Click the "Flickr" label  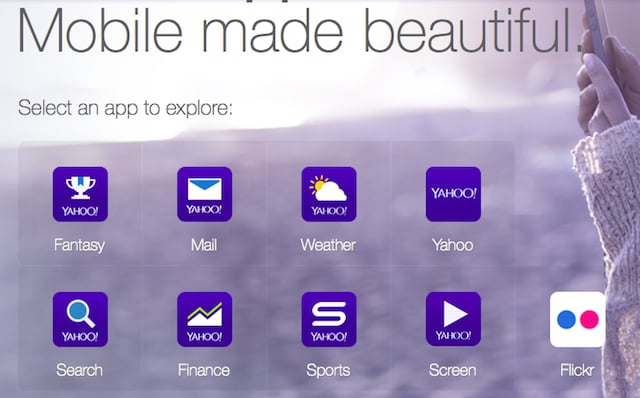(x=577, y=370)
